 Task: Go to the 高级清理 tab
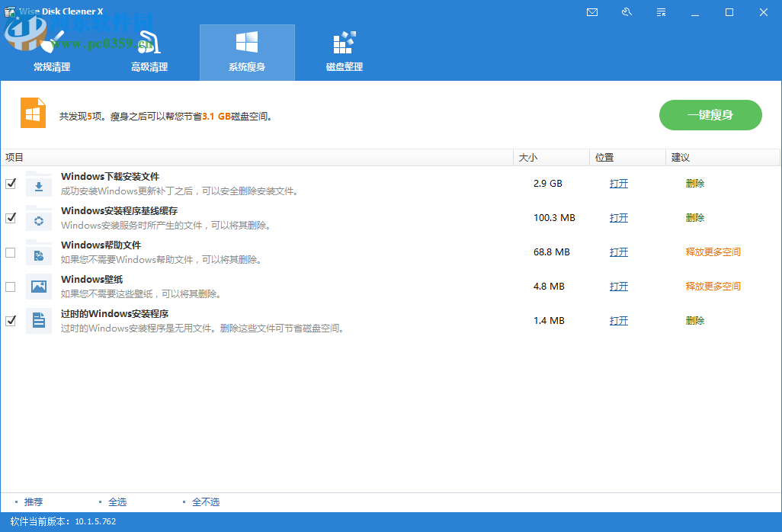pyautogui.click(x=149, y=53)
